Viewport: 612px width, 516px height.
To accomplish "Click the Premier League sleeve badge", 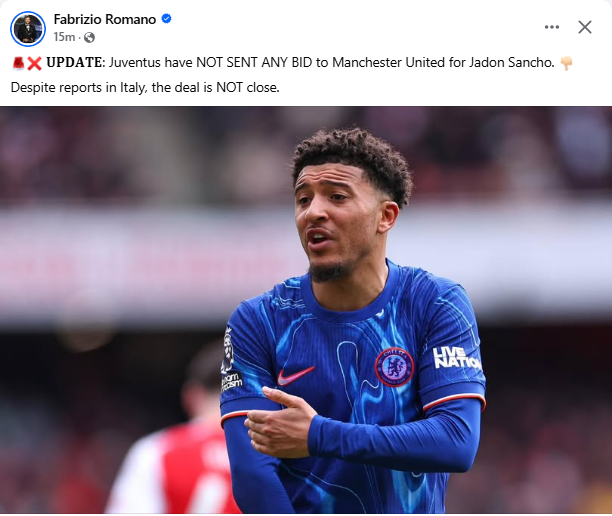I will pos(228,348).
